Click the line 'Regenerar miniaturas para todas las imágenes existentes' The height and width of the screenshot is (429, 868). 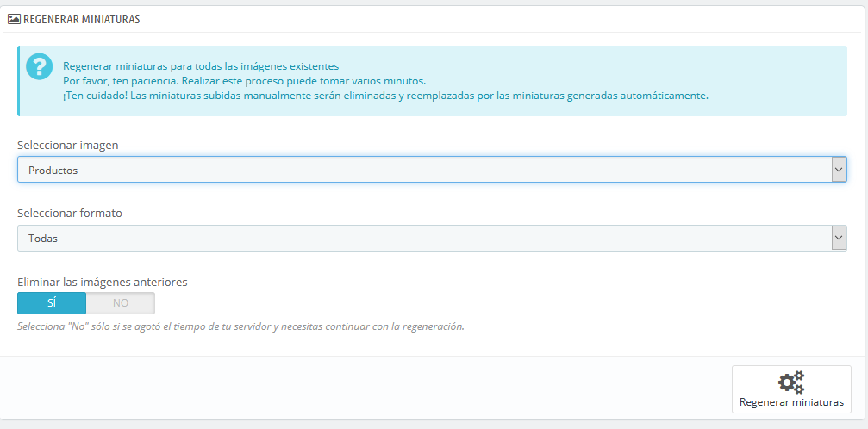coord(200,66)
